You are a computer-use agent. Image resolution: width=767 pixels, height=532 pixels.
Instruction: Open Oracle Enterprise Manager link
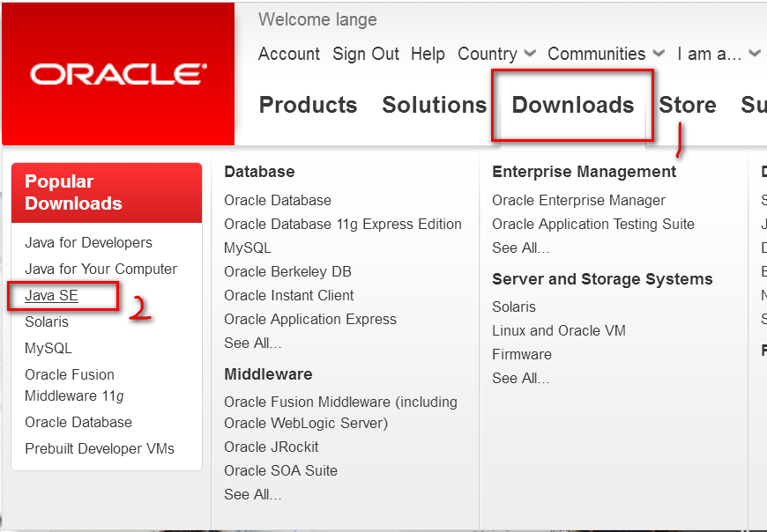[578, 200]
